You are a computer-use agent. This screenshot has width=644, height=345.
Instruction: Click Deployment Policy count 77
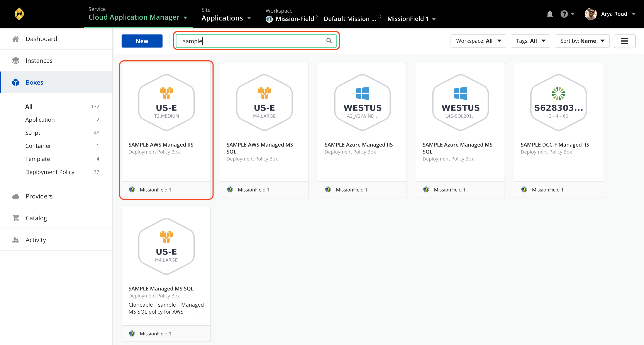(97, 172)
